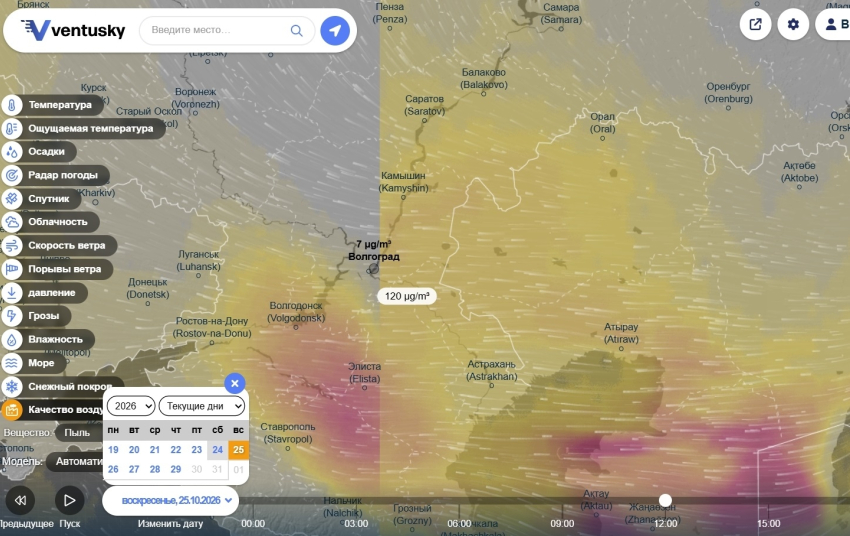Viewport: 850px width, 536px height.
Task: Select day 22 in calendar
Action: point(176,450)
